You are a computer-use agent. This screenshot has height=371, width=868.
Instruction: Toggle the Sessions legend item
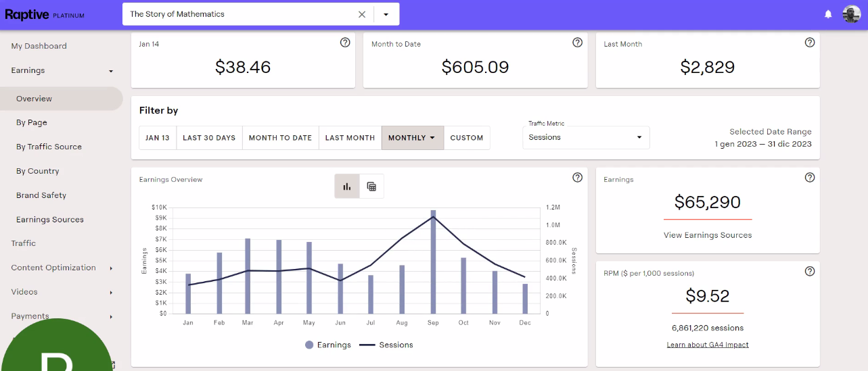coord(386,345)
